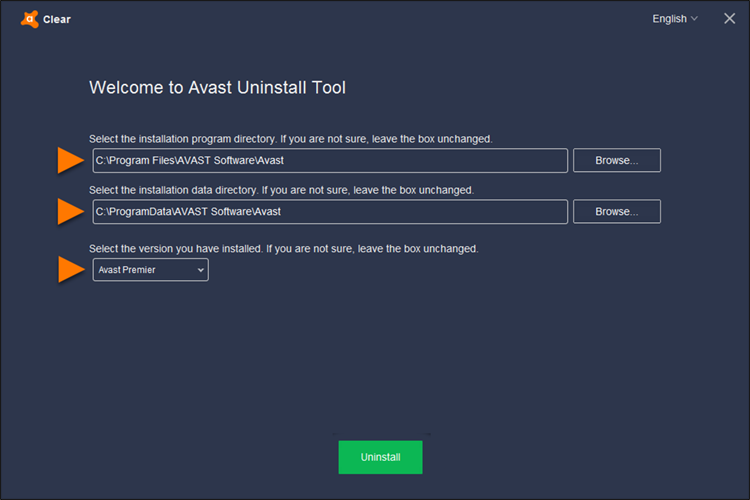Click the orange arrow beside version selector

pos(69,270)
